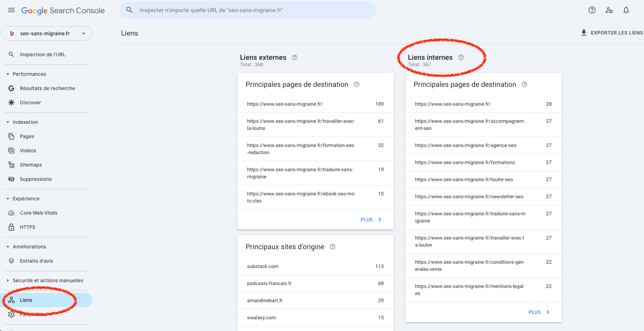Open the seo-sans-migraine.fr property dropdown
The height and width of the screenshot is (331, 644).
click(x=47, y=33)
